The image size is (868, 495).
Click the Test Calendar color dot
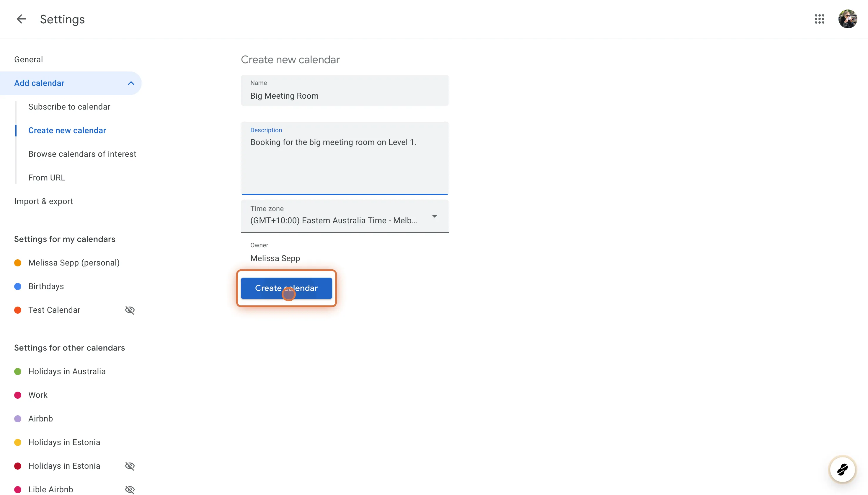(x=18, y=310)
